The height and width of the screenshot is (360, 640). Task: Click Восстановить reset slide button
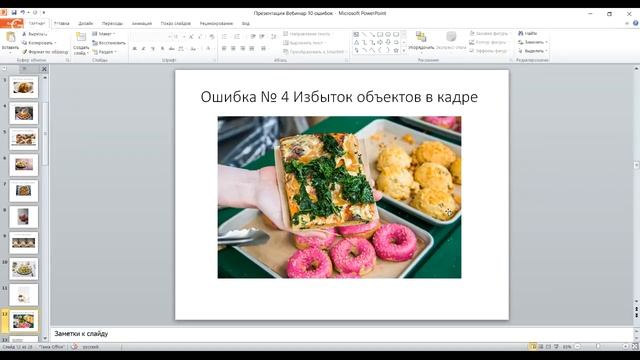click(109, 43)
